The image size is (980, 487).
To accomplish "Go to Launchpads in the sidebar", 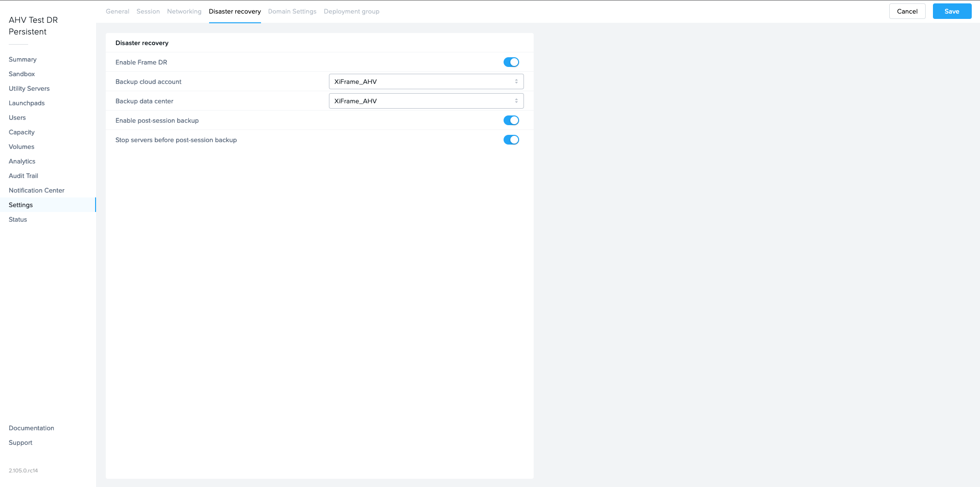I will [x=27, y=103].
